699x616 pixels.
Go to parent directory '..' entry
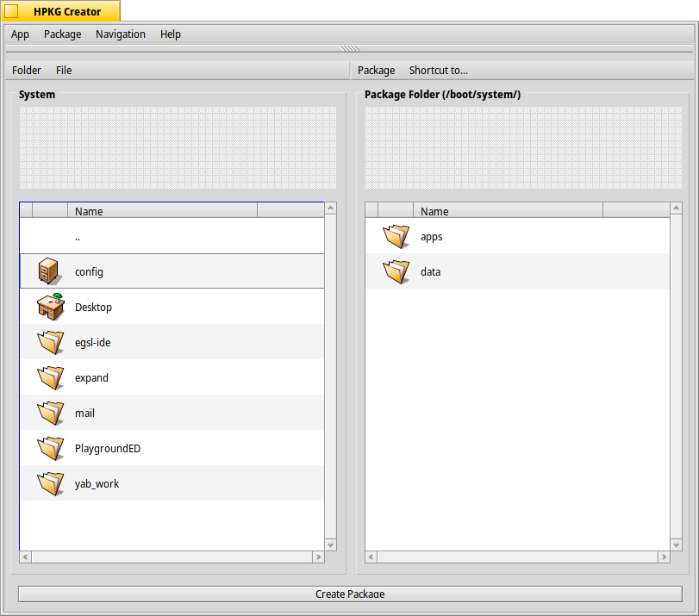click(x=78, y=236)
